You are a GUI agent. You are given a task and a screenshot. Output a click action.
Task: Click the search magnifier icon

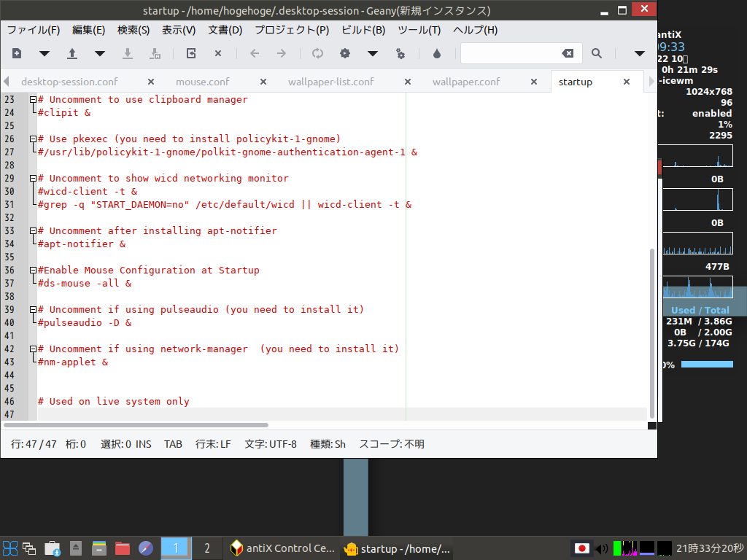point(597,53)
